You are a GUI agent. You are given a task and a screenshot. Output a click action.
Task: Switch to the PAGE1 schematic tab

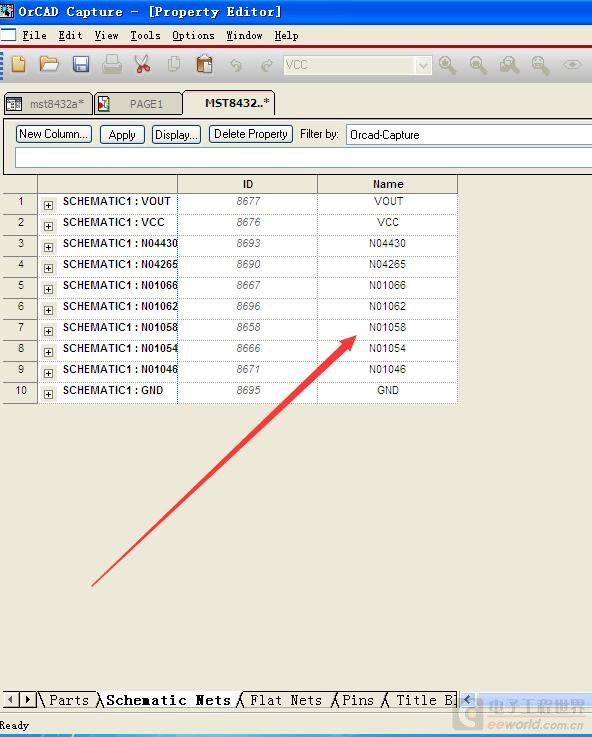coord(138,104)
